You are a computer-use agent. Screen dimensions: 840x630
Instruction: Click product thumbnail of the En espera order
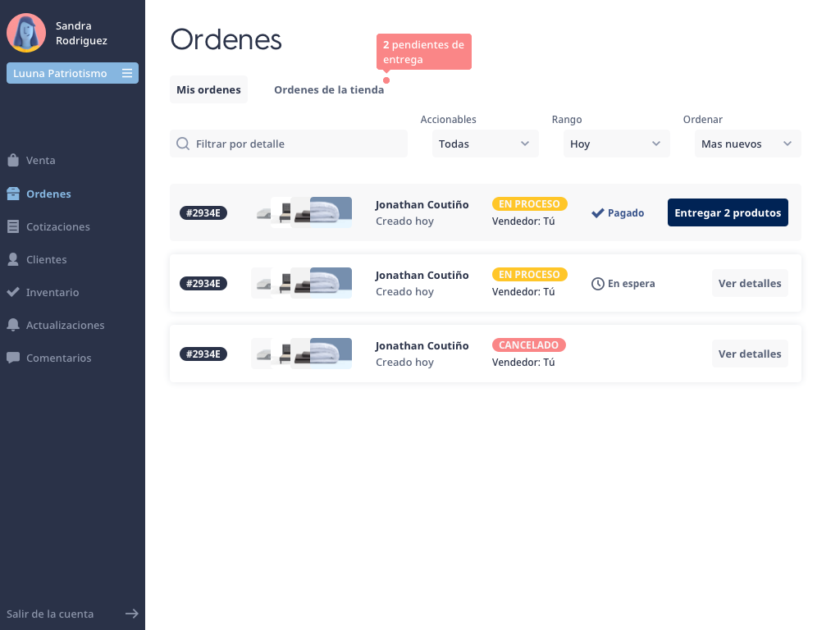tap(302, 283)
